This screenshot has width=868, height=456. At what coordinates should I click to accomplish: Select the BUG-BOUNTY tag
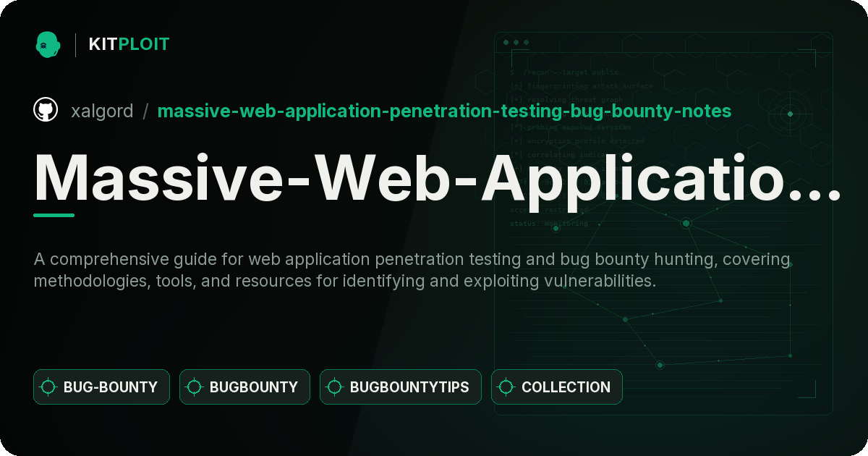[x=101, y=387]
